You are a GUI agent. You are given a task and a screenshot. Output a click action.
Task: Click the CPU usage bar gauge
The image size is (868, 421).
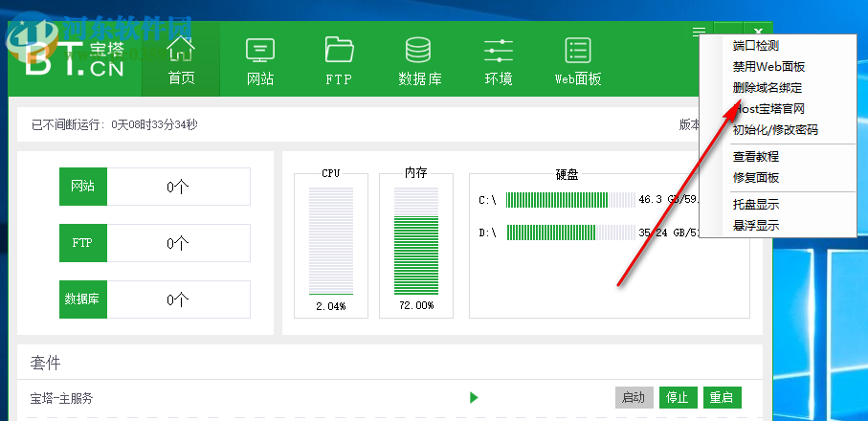pyautogui.click(x=331, y=241)
